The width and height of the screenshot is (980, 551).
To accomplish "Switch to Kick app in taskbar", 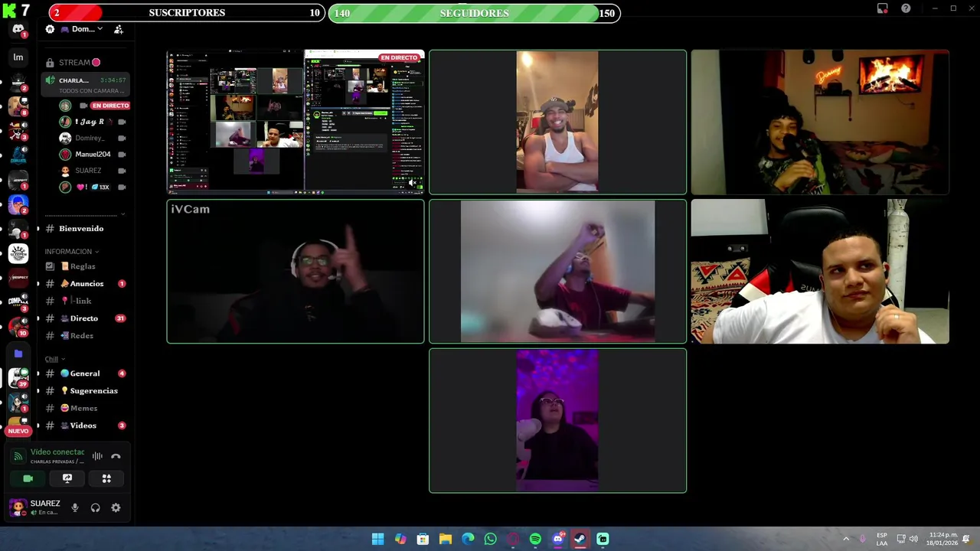I will click(x=603, y=539).
